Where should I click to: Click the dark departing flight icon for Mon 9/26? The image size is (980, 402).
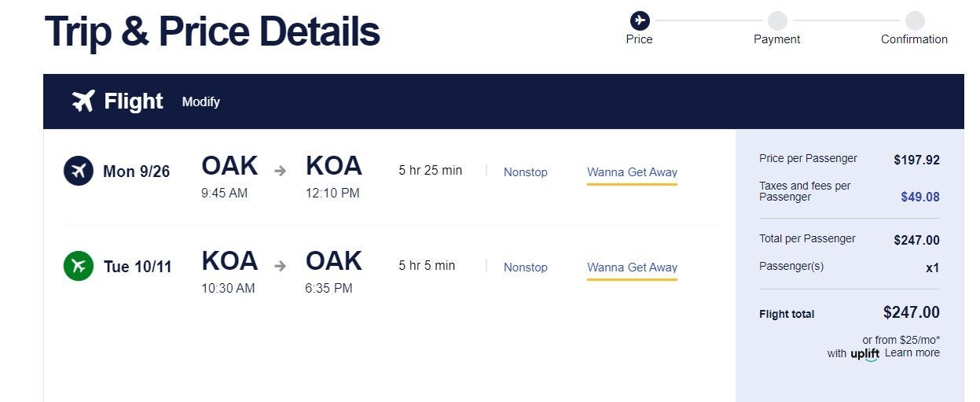pyautogui.click(x=79, y=171)
